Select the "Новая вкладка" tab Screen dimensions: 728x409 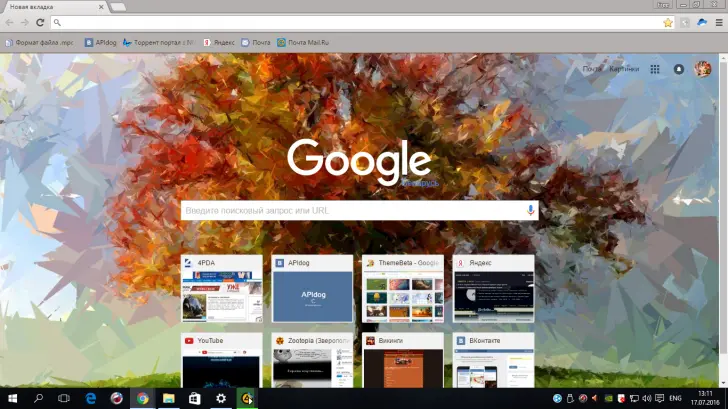pos(50,7)
